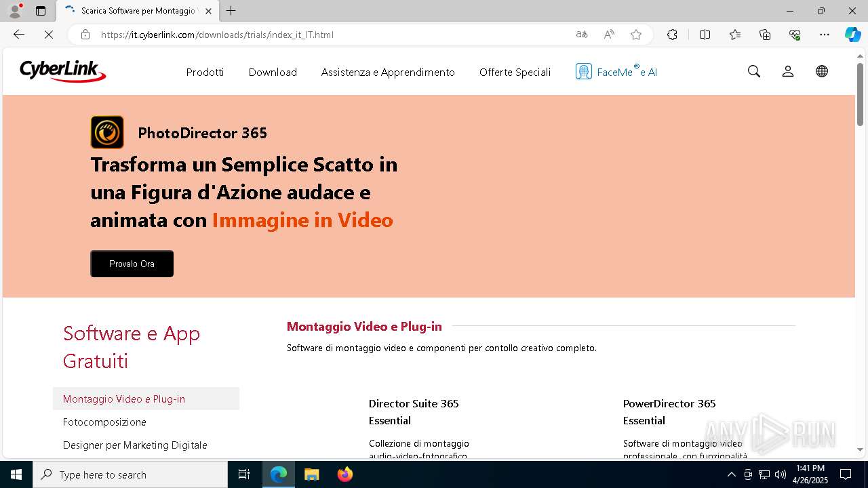The image size is (868, 488).
Task: Click the Windows taskbar search box
Action: (x=130, y=474)
